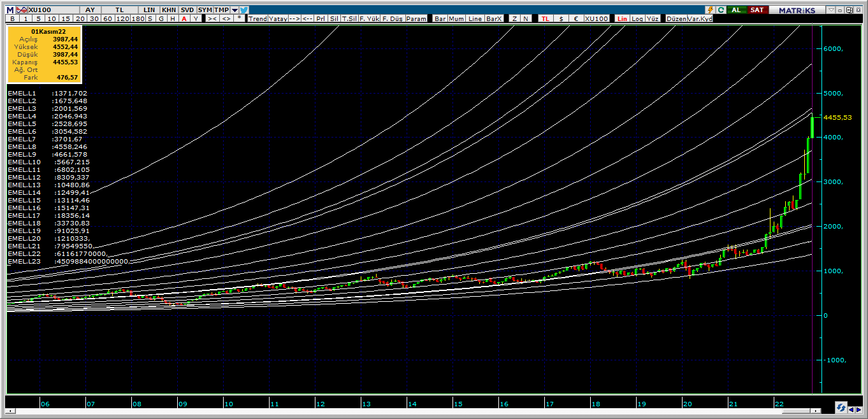The width and height of the screenshot is (868, 419).
Task: Open the SVD menu
Action: (187, 10)
